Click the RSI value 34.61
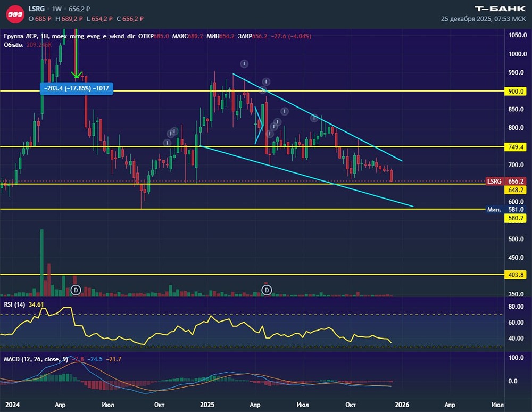Image resolution: width=532 pixels, height=412 pixels. tap(36, 304)
